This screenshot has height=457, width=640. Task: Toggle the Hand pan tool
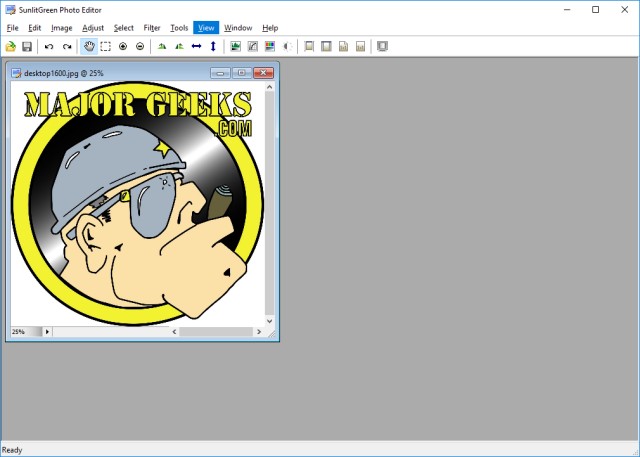coord(89,46)
